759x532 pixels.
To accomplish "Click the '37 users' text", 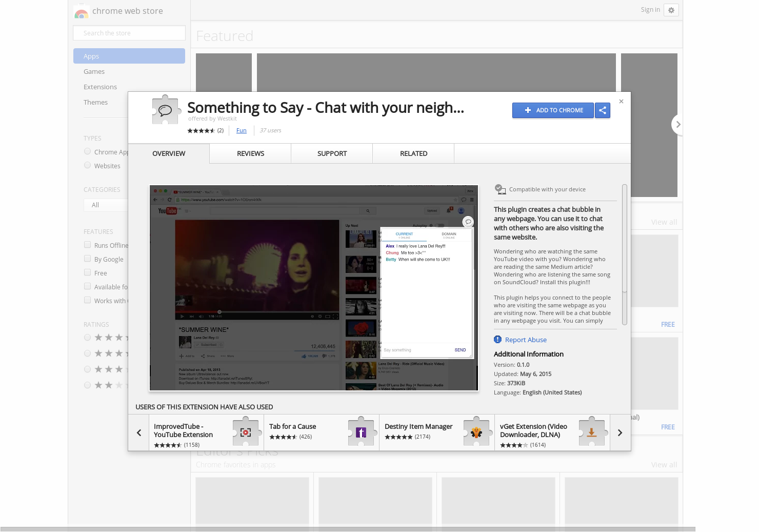I will [x=270, y=130].
